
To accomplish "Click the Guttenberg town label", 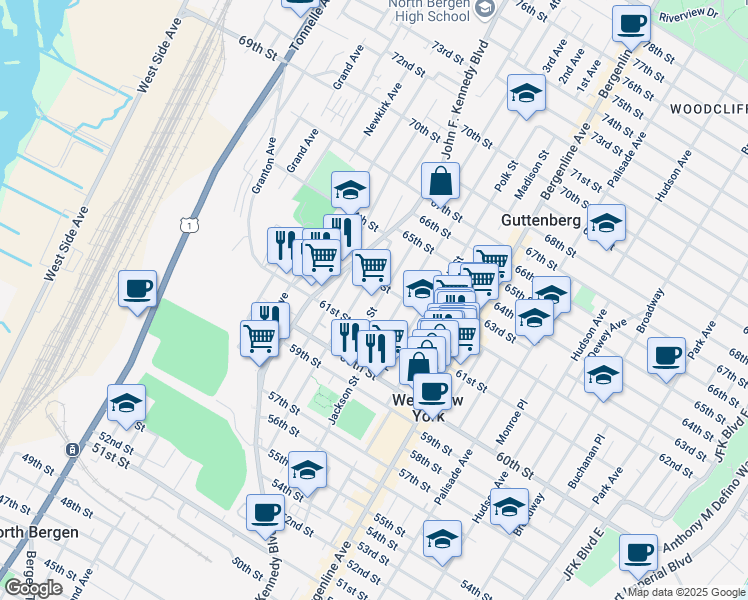I will (540, 220).
